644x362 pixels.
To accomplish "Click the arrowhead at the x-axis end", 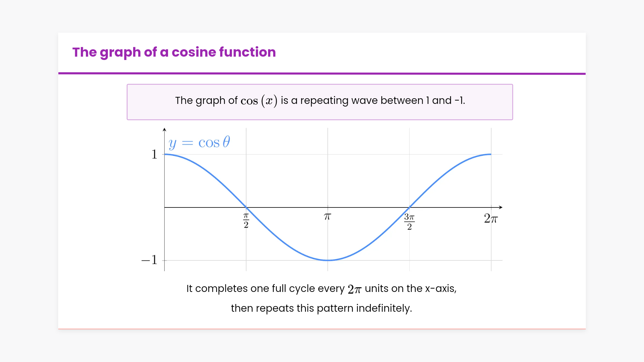I will pyautogui.click(x=501, y=207).
